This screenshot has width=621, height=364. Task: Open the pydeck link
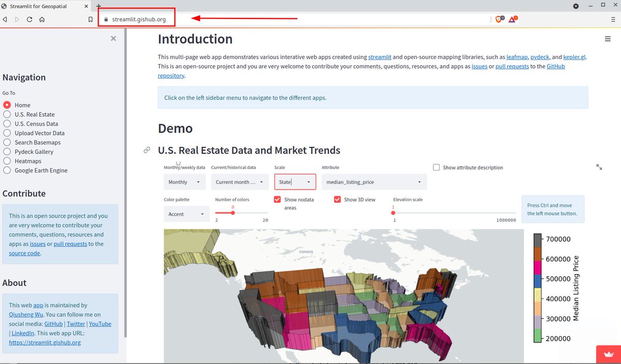coord(540,57)
